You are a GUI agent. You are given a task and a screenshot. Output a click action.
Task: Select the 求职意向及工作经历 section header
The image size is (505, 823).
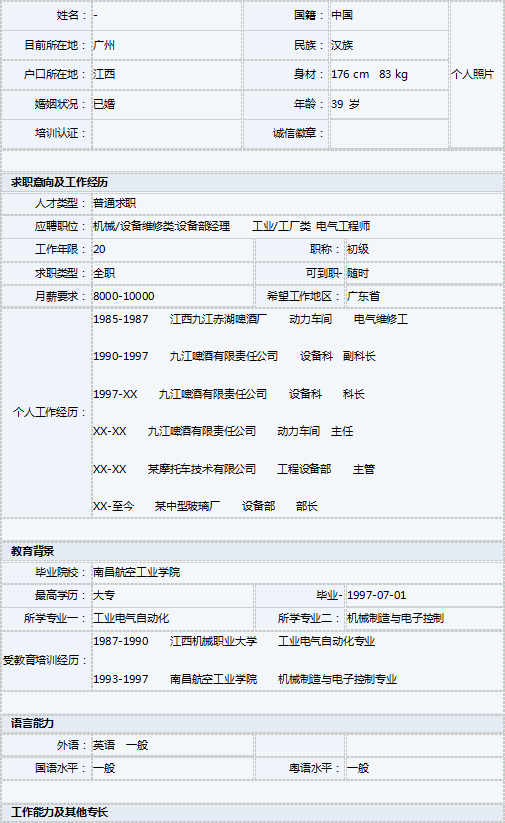(59, 182)
